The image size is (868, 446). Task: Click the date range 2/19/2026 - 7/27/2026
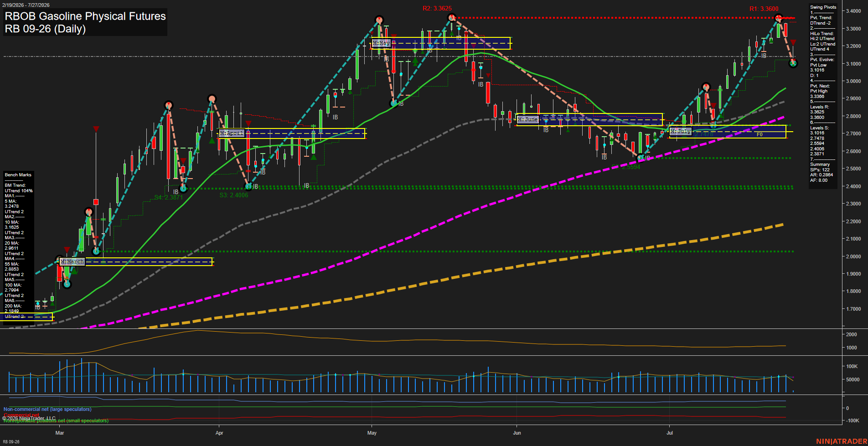[x=26, y=5]
